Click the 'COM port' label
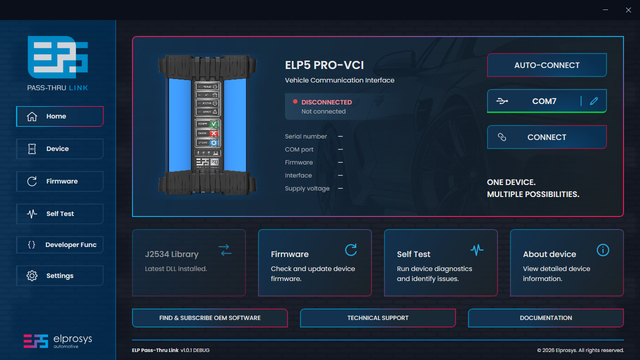The width and height of the screenshot is (640, 360). [x=299, y=149]
